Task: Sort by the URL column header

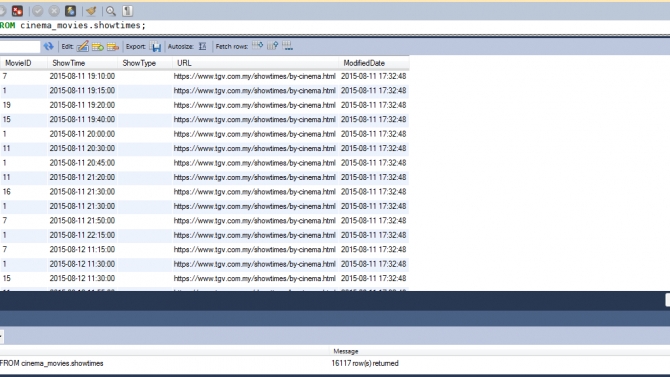Action: coord(255,63)
